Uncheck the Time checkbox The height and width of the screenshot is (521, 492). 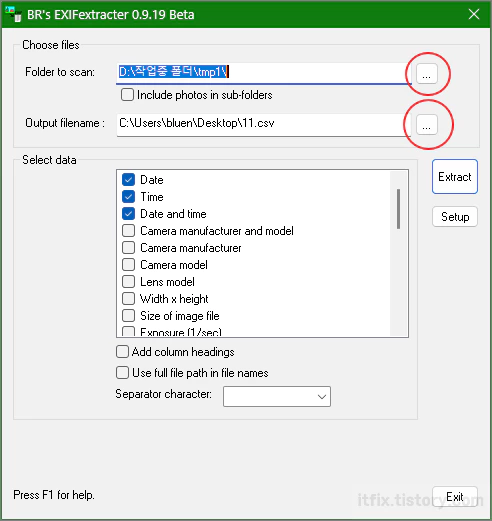(x=128, y=197)
